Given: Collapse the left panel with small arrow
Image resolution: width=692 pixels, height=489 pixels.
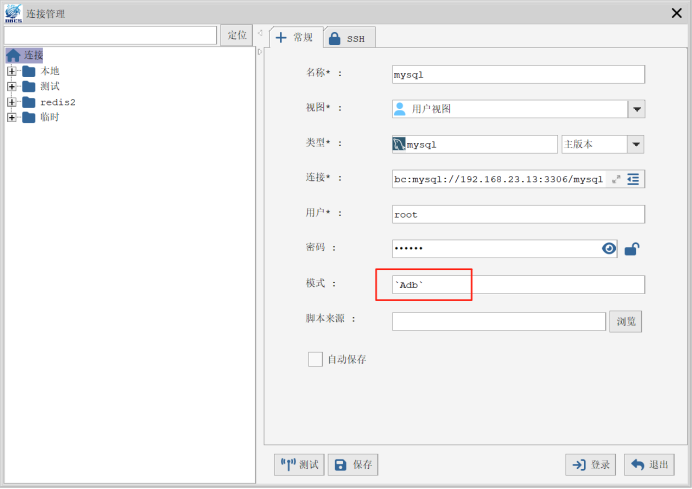Looking at the screenshot, I should coord(260,33).
